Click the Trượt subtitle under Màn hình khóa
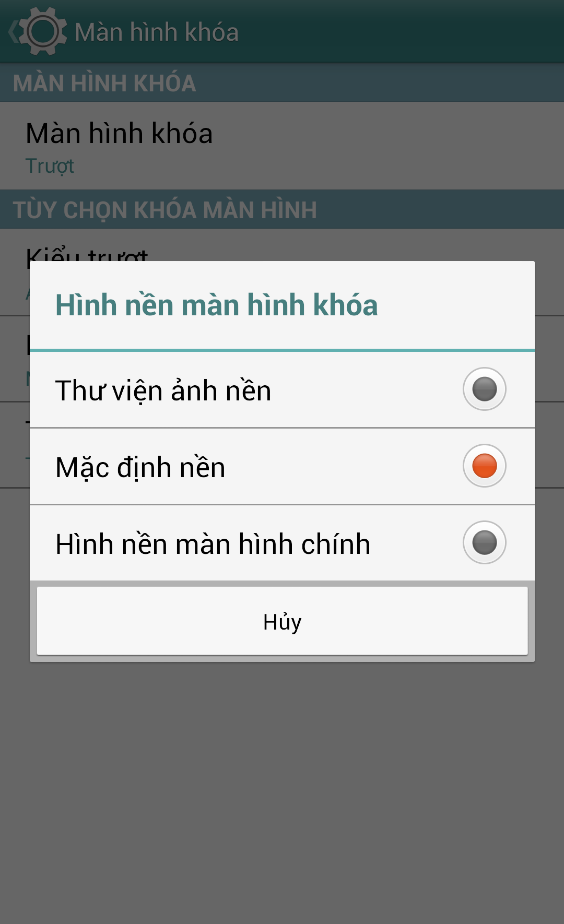564x924 pixels. (x=50, y=166)
